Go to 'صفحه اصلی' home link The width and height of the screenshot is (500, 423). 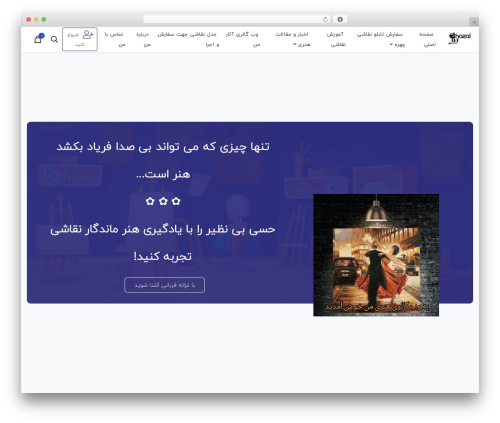pyautogui.click(x=427, y=39)
